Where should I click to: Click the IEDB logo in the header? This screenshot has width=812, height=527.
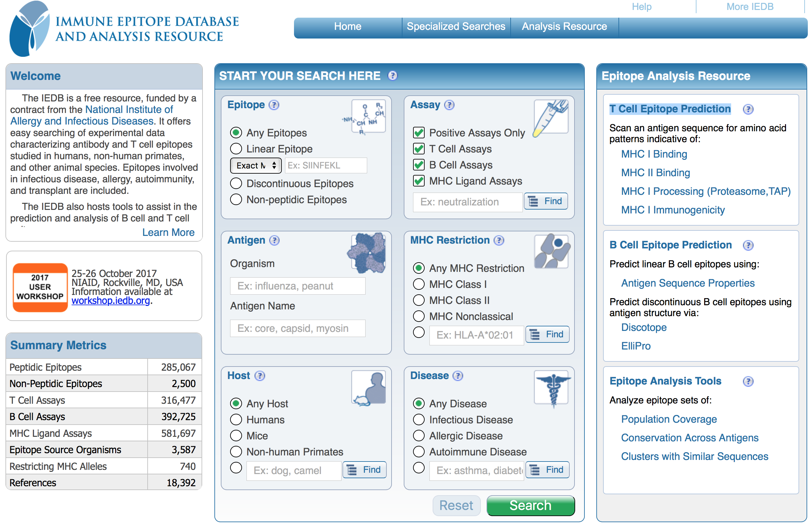coord(124,29)
